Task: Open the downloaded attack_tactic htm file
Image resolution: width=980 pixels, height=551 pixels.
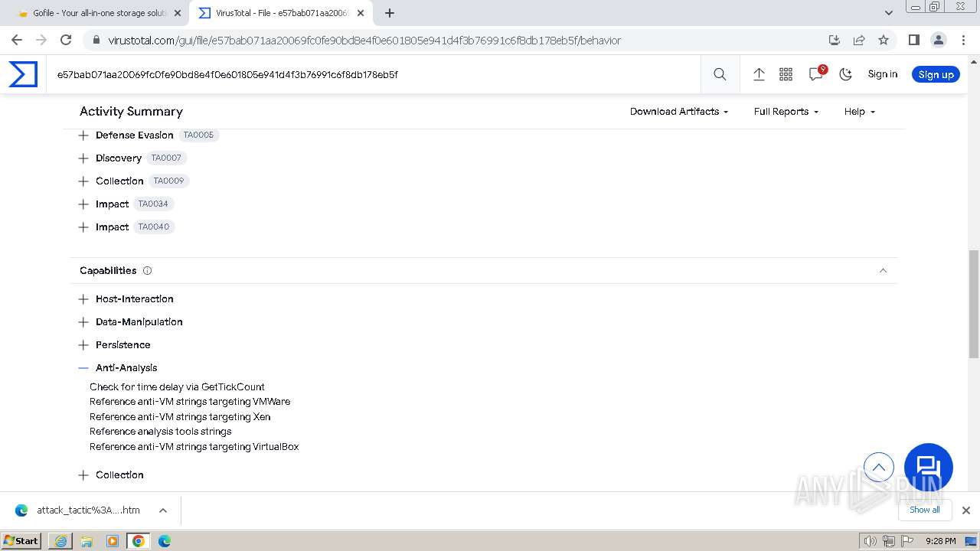Action: (79, 510)
